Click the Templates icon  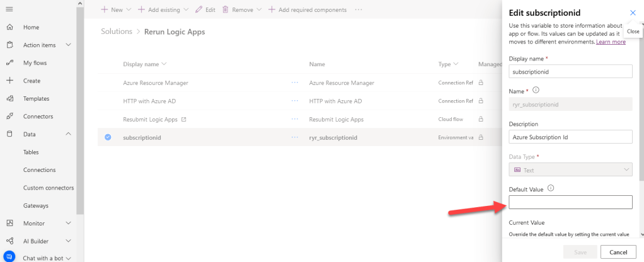tap(10, 98)
